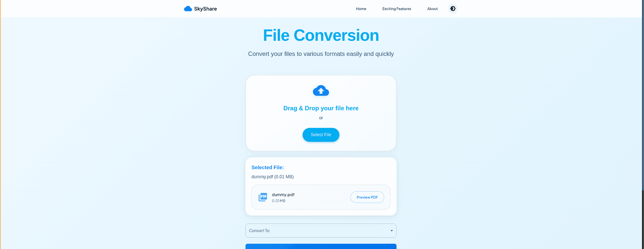The image size is (644, 249).
Task: Click the Drag & Drop your file here text
Action: point(321,108)
